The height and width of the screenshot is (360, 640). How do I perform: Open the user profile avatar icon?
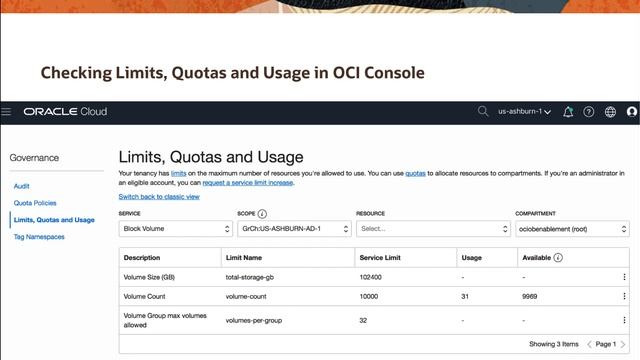pos(631,112)
